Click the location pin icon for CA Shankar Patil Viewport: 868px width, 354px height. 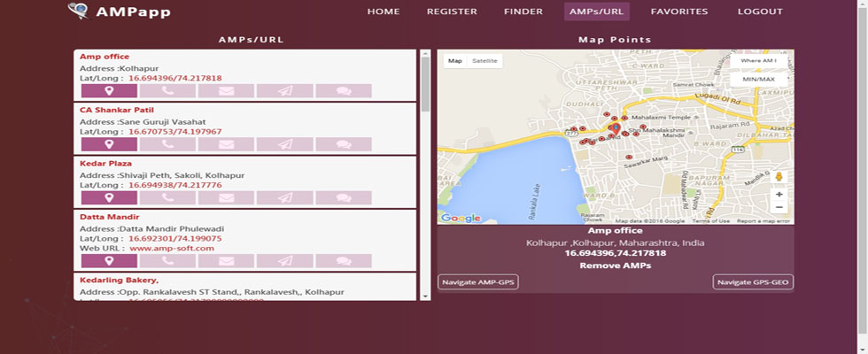click(x=109, y=144)
